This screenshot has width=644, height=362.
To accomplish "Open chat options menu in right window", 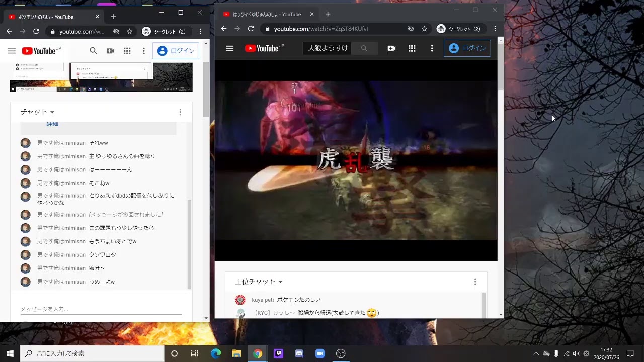I will [x=475, y=282].
